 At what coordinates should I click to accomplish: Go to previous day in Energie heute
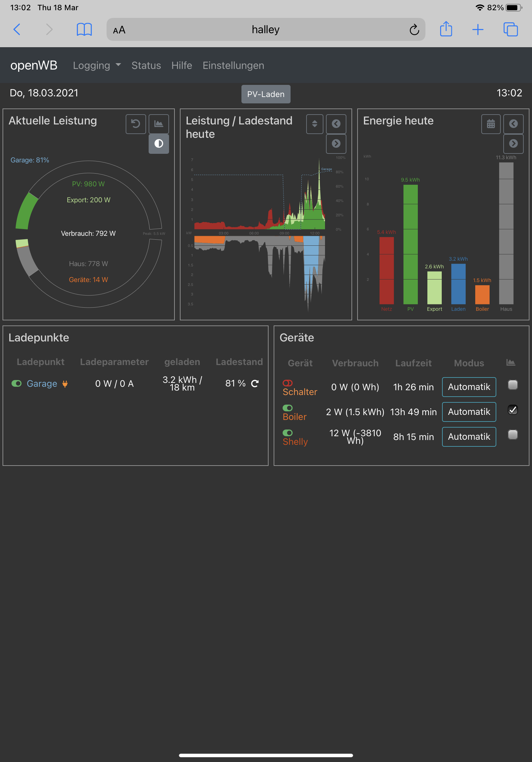click(513, 124)
